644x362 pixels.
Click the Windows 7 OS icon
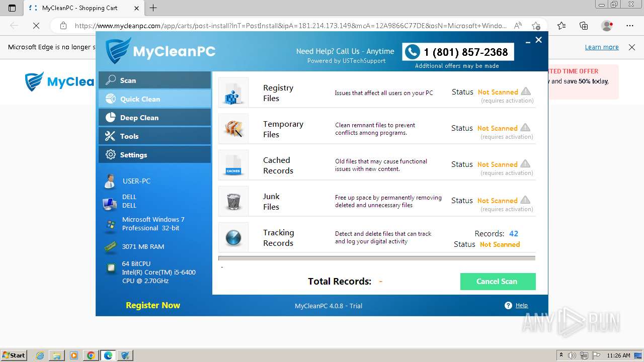click(110, 225)
